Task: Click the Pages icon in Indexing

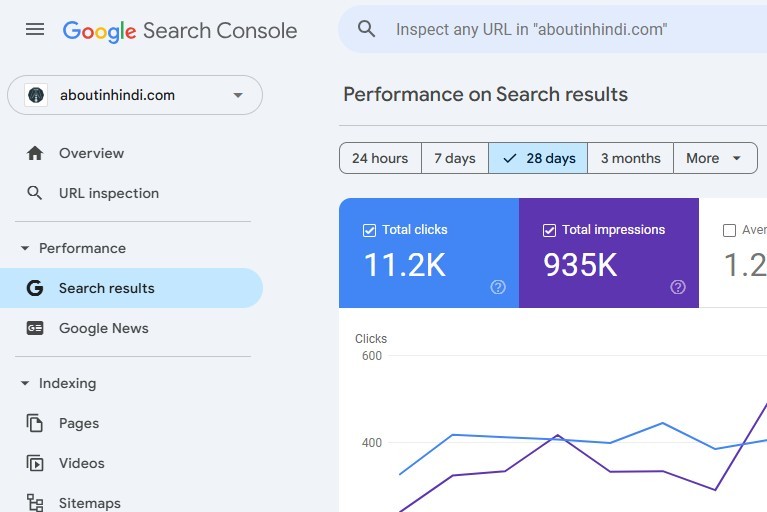Action: (35, 423)
